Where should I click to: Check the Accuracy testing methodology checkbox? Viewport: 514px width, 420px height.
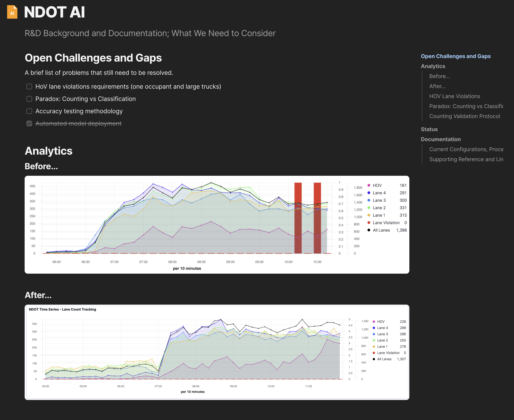coord(29,111)
